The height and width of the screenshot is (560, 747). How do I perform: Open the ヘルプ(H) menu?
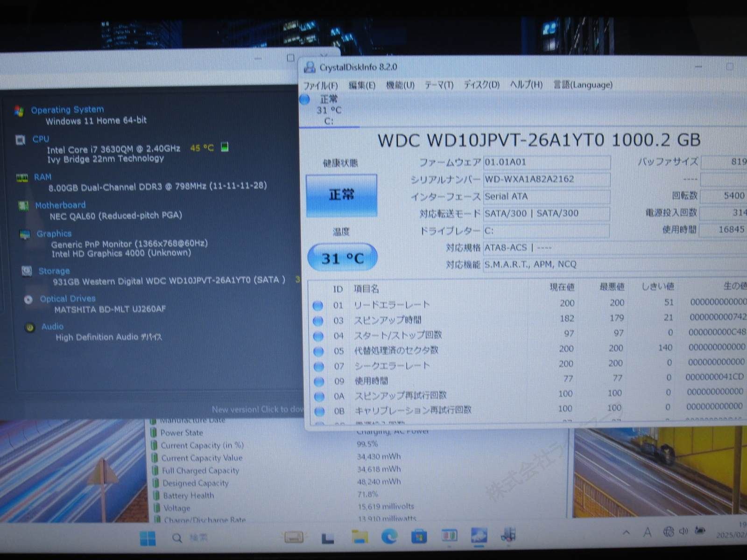point(526,84)
